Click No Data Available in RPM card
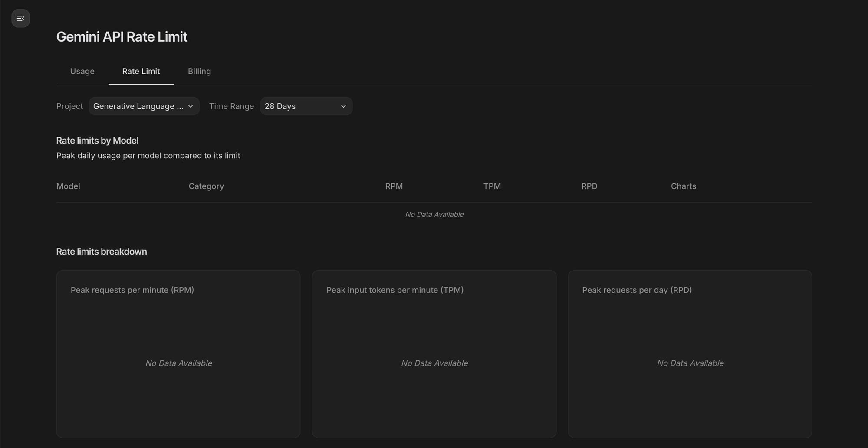The width and height of the screenshot is (868, 448). coord(179,363)
